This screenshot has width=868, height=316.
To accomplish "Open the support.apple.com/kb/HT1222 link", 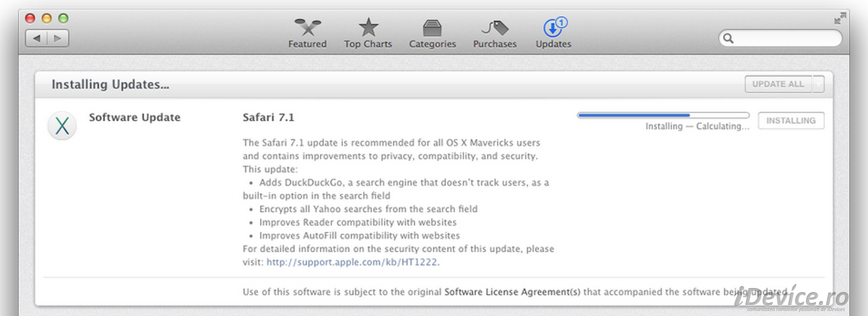I will (352, 262).
